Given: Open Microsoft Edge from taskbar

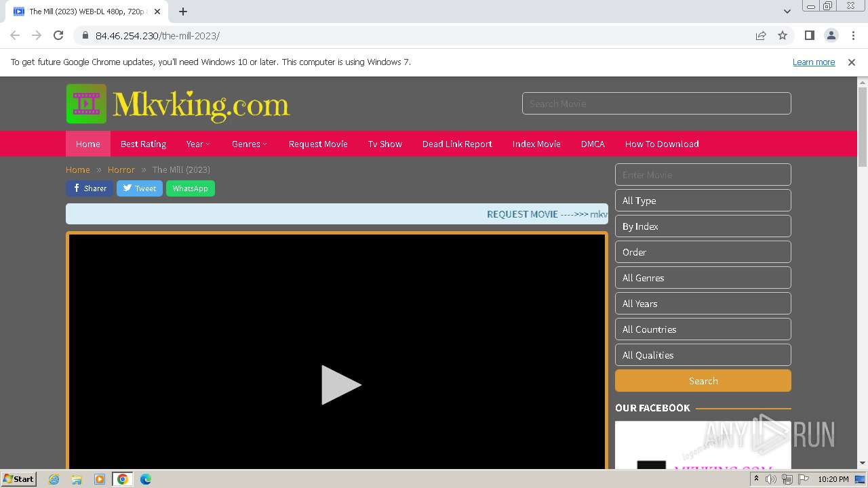Looking at the screenshot, I should click(x=146, y=479).
